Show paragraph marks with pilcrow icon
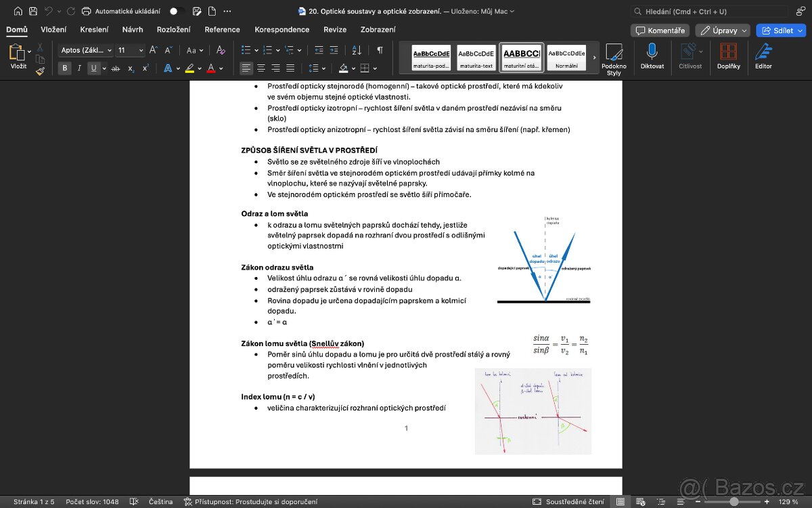Image resolution: width=812 pixels, height=508 pixels. (x=380, y=50)
